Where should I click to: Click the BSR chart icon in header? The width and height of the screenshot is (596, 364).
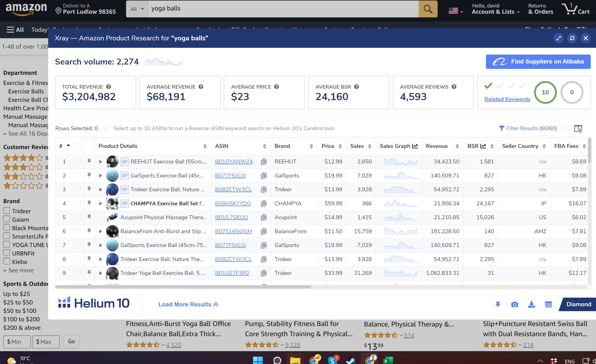(483, 146)
